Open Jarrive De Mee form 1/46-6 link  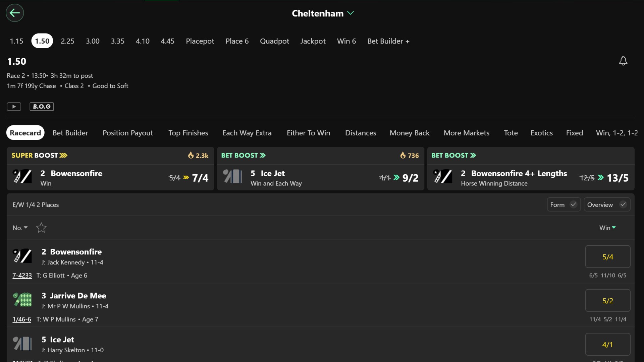[22, 319]
